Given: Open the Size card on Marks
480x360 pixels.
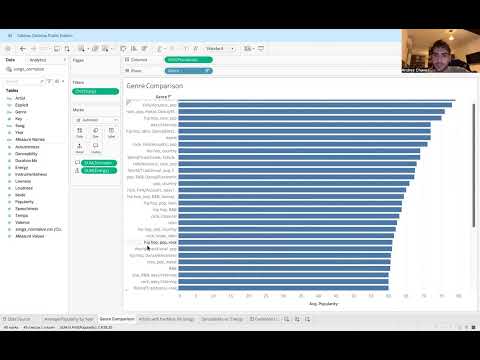Looking at the screenshot, I should point(96,133).
